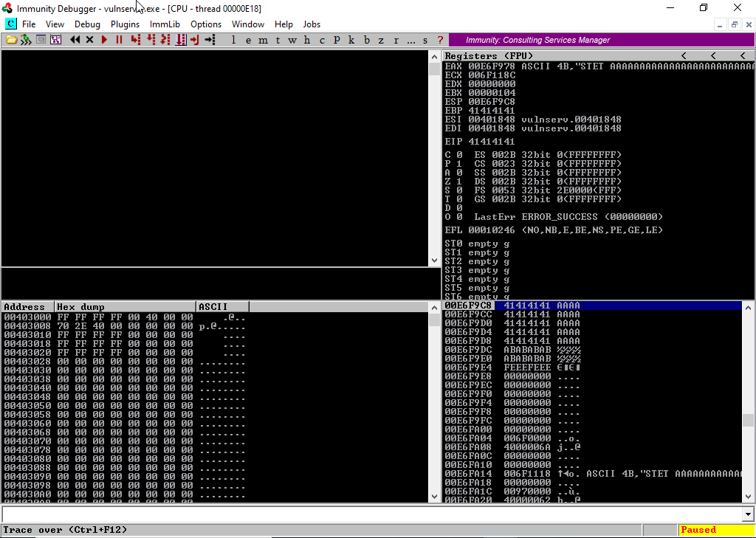Image resolution: width=756 pixels, height=538 pixels.
Task: Show Breakpoints window via 'b' button
Action: (x=367, y=40)
